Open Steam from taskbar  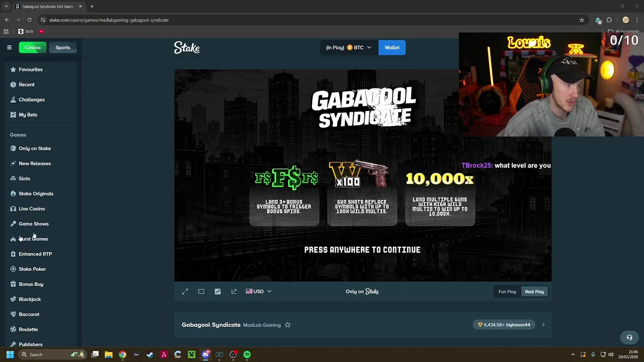coord(150,354)
